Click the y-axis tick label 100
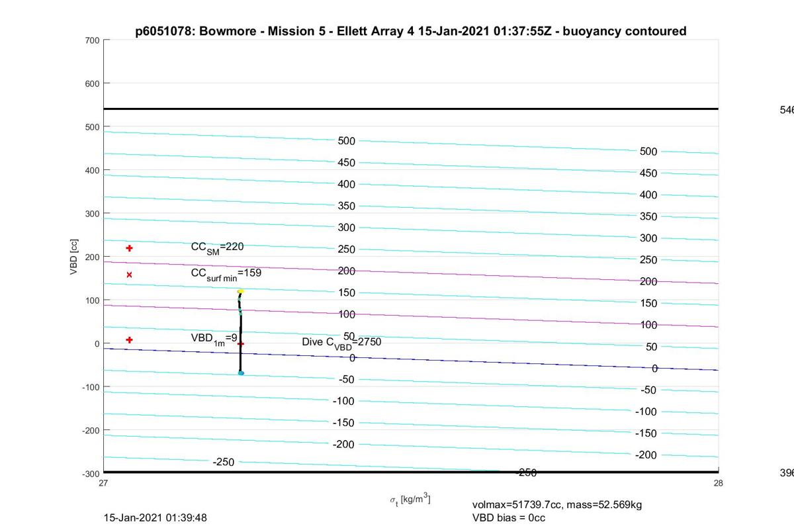Screen dimensions: 794x532 92,300
